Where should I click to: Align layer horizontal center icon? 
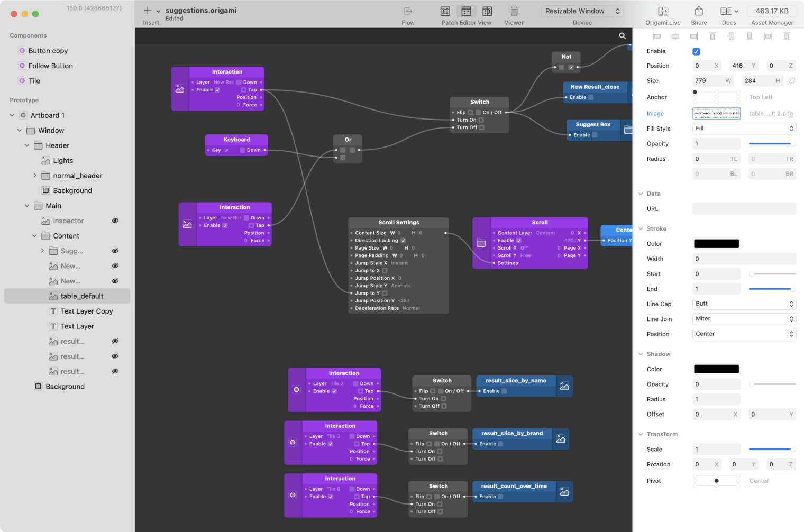pos(675,36)
